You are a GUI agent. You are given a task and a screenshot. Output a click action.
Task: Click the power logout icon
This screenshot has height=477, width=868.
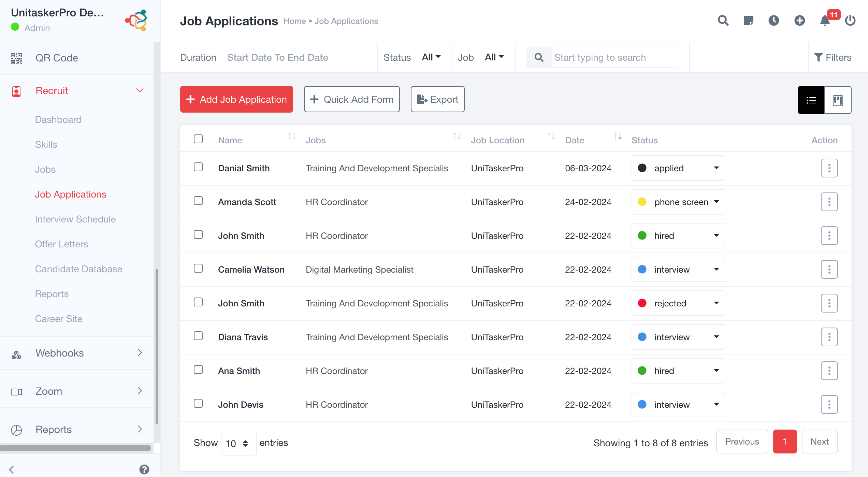(850, 20)
